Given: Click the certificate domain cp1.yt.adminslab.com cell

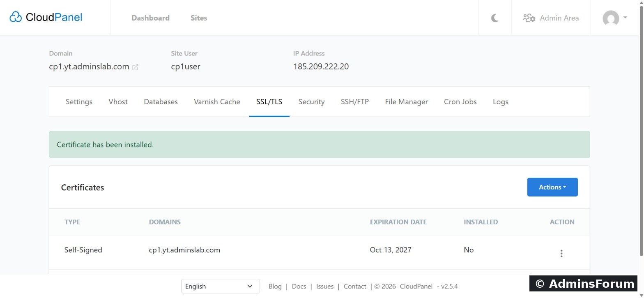Looking at the screenshot, I should tap(184, 250).
